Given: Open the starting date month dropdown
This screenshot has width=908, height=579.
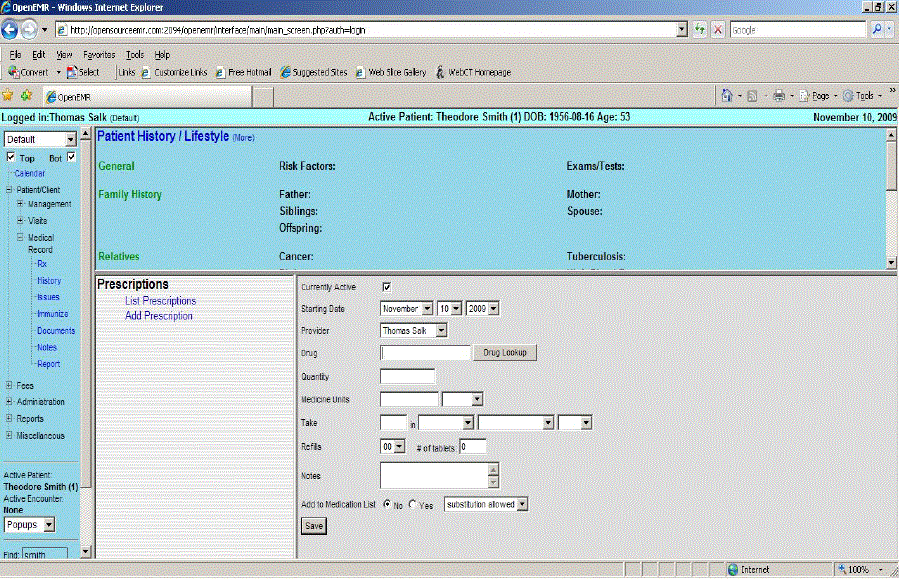Looking at the screenshot, I should coord(406,308).
